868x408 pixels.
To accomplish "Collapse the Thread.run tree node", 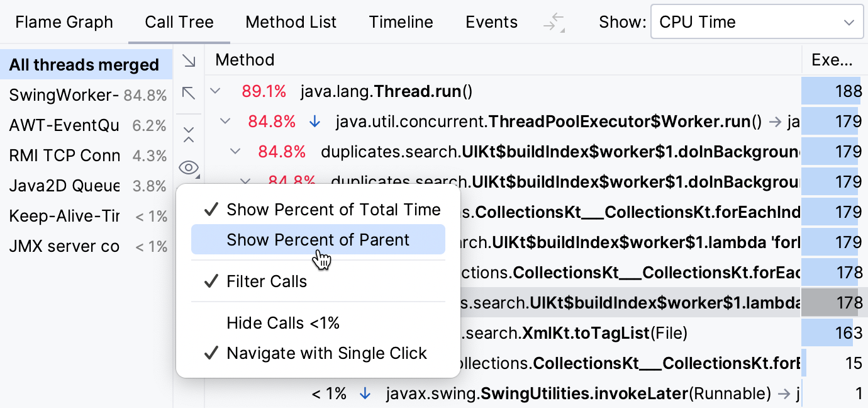I will (215, 91).
